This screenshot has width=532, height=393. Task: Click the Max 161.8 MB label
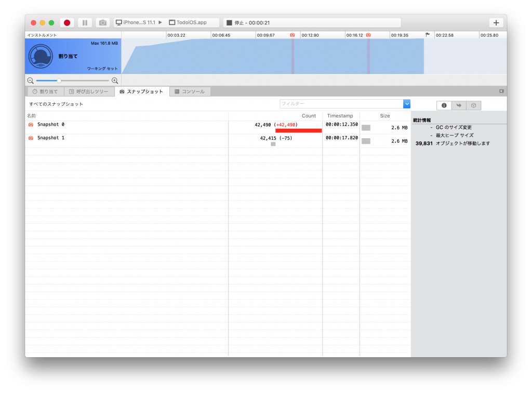tap(104, 44)
